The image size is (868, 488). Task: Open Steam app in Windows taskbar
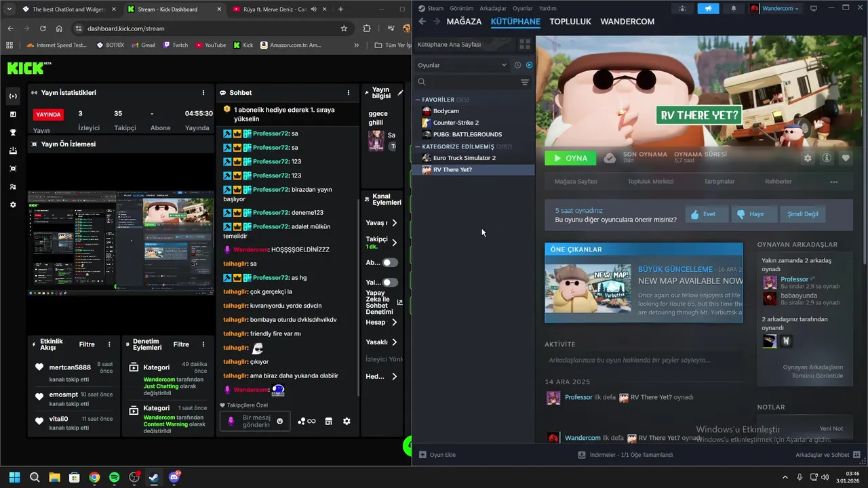[154, 477]
